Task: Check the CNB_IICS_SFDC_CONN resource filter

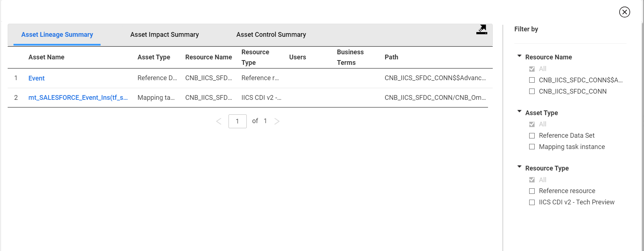Action: 532,91
